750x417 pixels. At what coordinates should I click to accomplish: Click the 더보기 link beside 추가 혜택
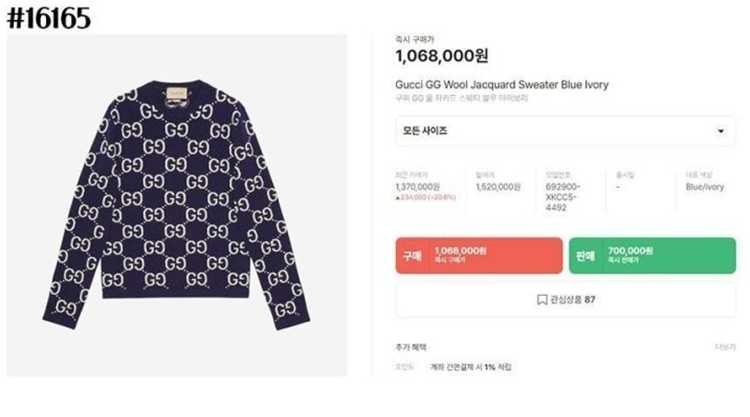point(725,347)
